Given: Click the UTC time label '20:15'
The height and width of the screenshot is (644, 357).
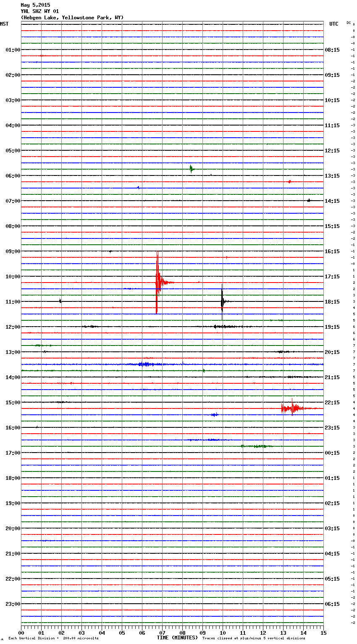Looking at the screenshot, I should pos(332,352).
